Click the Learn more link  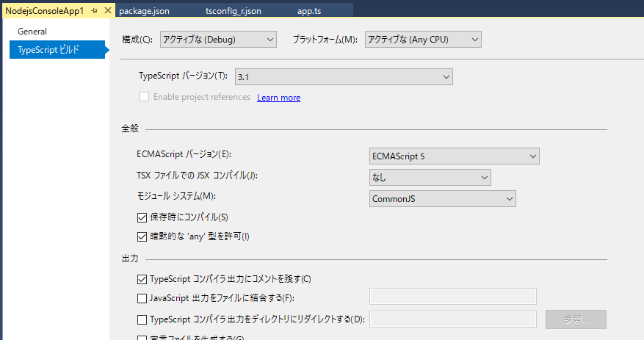pos(278,98)
